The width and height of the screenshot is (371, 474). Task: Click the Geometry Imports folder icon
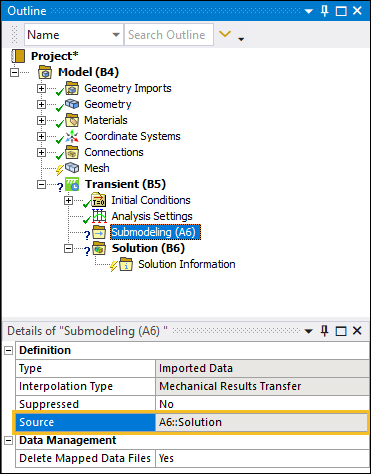tap(72, 88)
